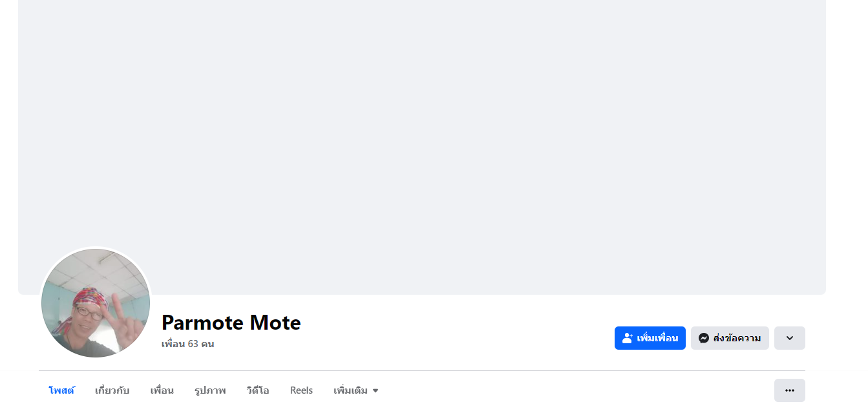Click the Messenger icon on the message button
Viewport: 868px width, 404px height.
pos(704,338)
